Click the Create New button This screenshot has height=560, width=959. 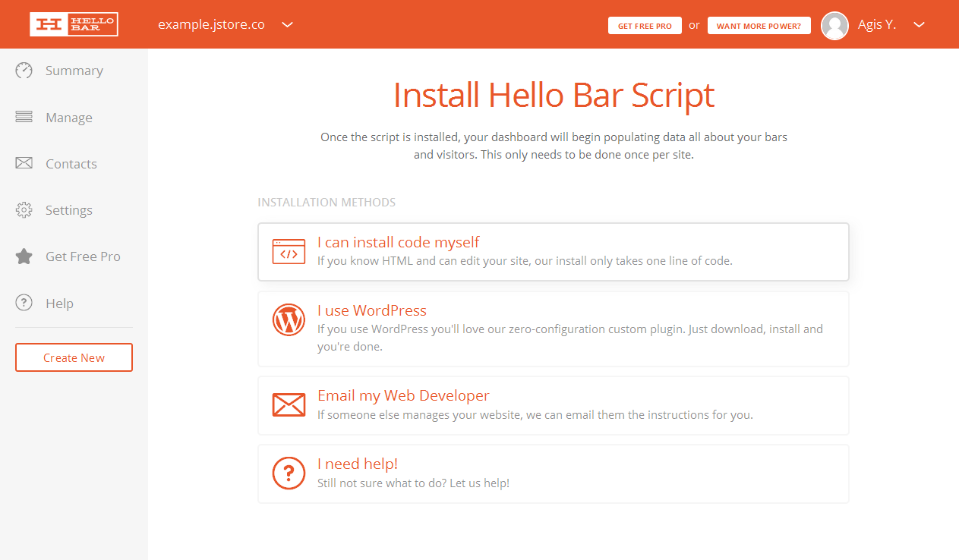[x=74, y=357]
